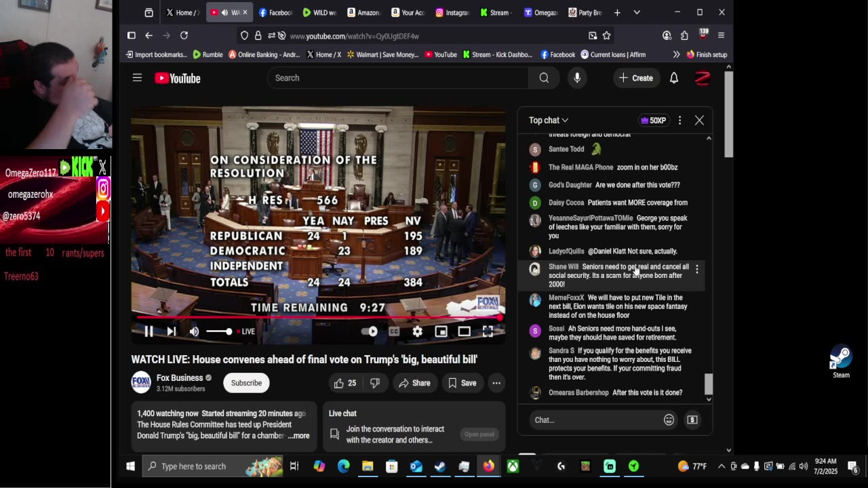
Task: Toggle autoplay switch in player
Action: click(x=370, y=331)
